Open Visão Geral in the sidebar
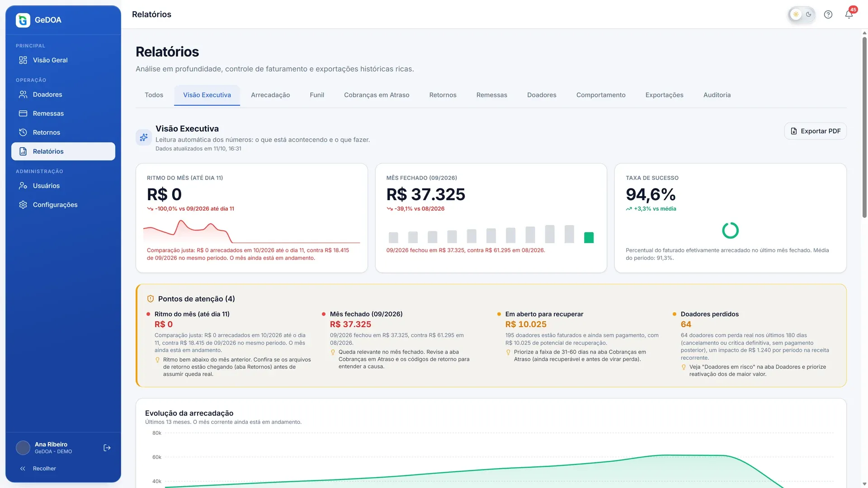The height and width of the screenshot is (488, 868). point(63,60)
